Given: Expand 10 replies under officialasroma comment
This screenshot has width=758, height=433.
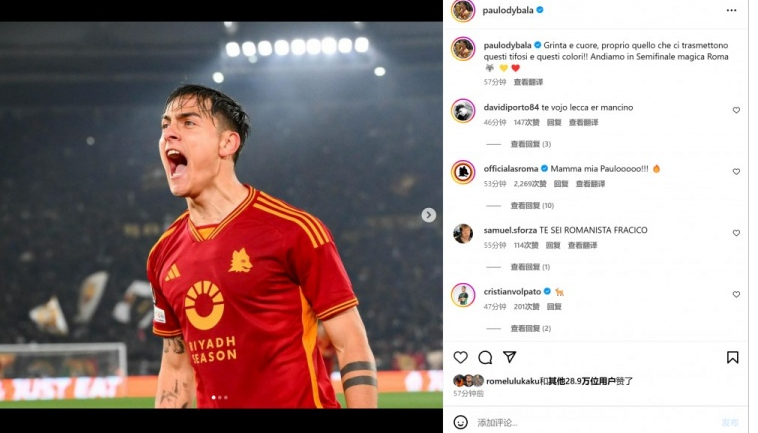Looking at the screenshot, I should (x=532, y=205).
